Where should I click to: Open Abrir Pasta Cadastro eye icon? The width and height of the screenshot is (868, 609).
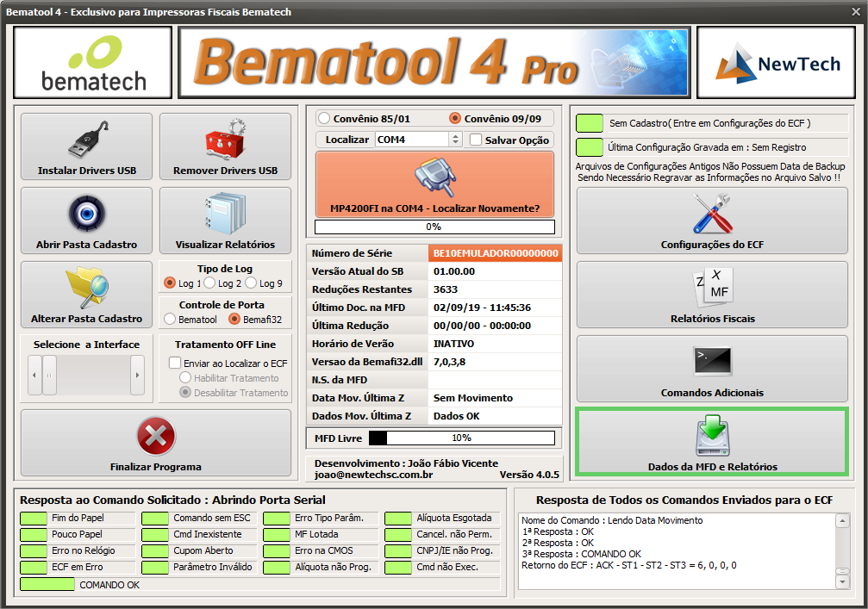pyautogui.click(x=87, y=213)
